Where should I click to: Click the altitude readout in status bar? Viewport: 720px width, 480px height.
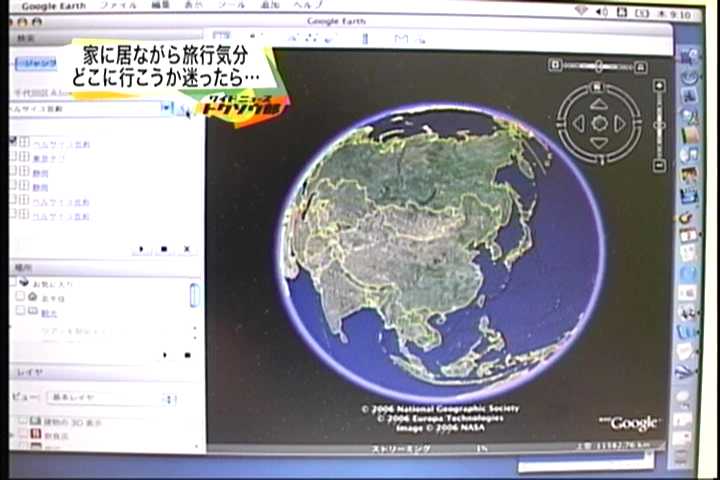click(614, 446)
